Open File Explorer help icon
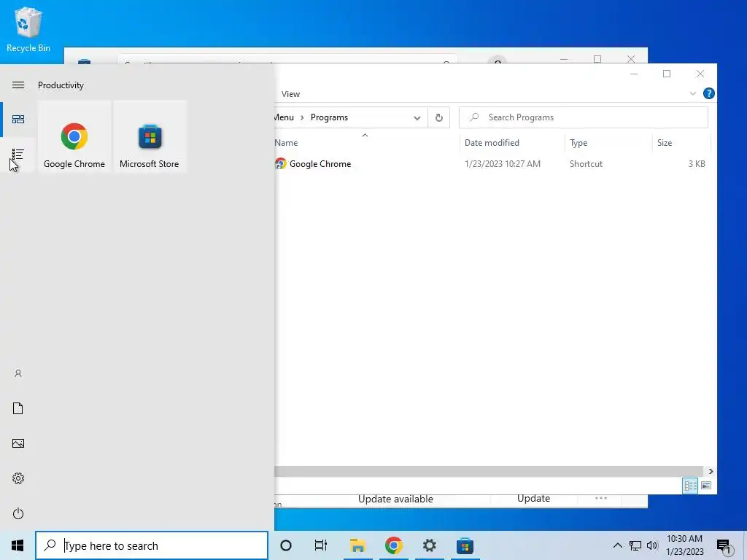The image size is (747, 560). pos(709,94)
